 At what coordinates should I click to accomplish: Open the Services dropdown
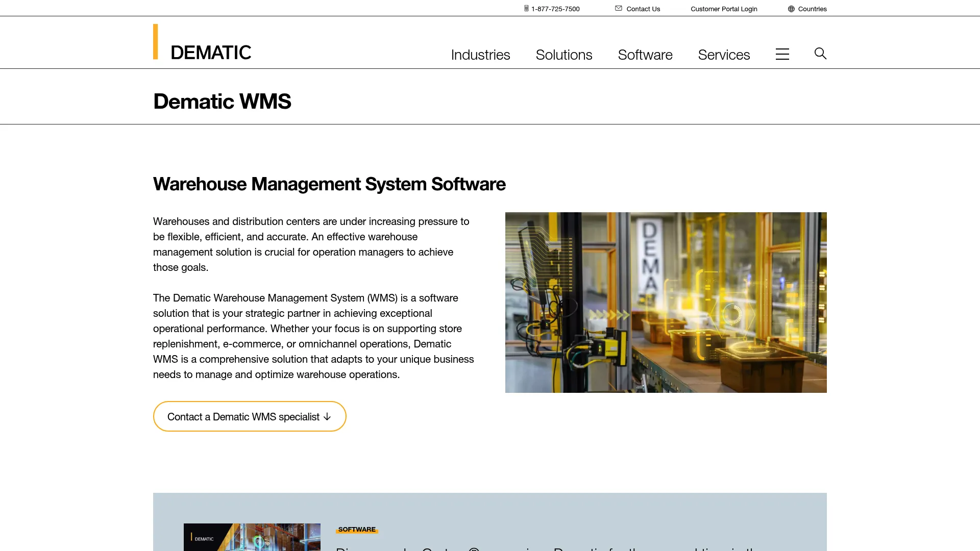click(x=724, y=55)
